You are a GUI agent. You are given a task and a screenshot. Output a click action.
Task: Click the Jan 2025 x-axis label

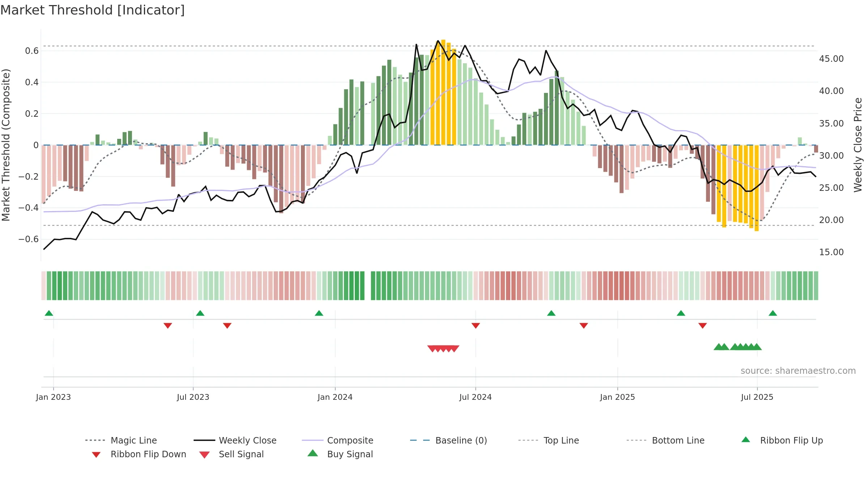(618, 397)
